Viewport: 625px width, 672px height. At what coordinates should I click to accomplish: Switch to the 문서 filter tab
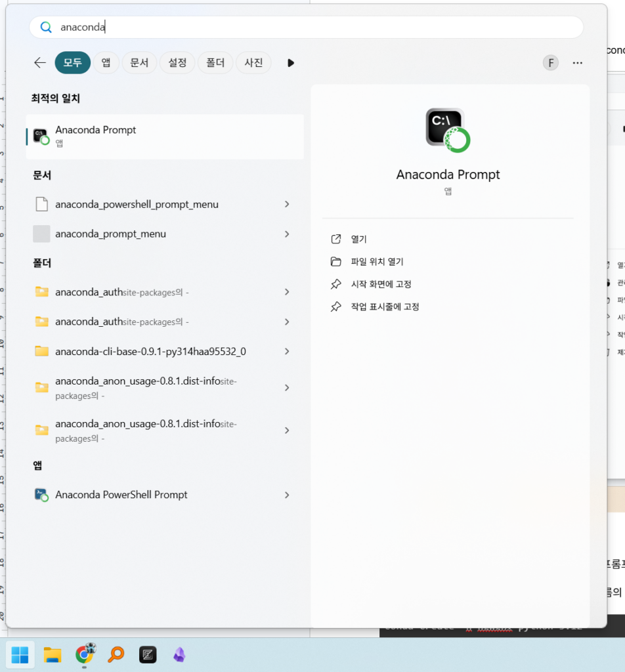point(139,62)
